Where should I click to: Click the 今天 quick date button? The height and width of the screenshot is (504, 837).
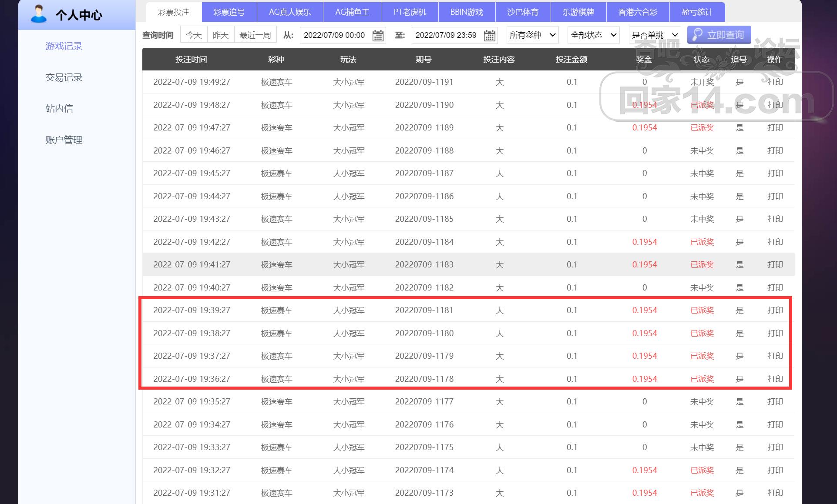tap(194, 35)
